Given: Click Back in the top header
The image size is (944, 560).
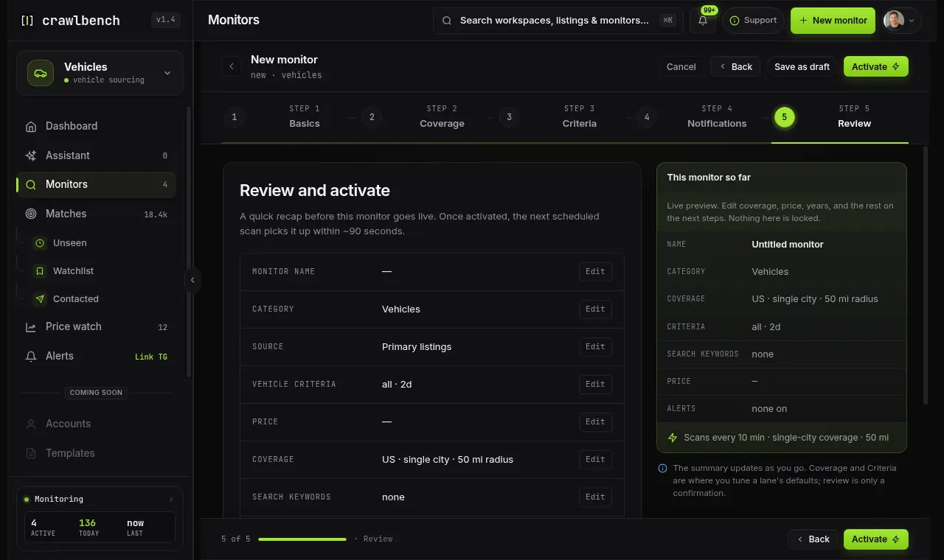Looking at the screenshot, I should pyautogui.click(x=736, y=66).
